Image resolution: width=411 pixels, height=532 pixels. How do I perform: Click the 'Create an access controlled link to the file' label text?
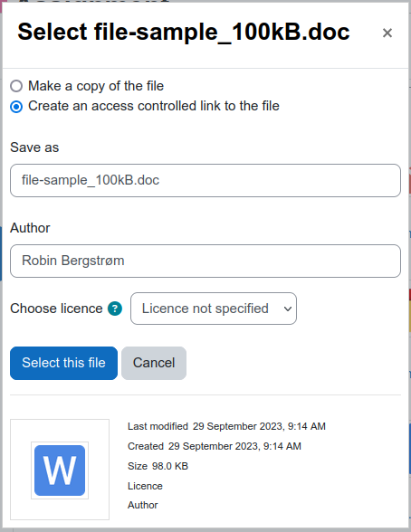[154, 106]
